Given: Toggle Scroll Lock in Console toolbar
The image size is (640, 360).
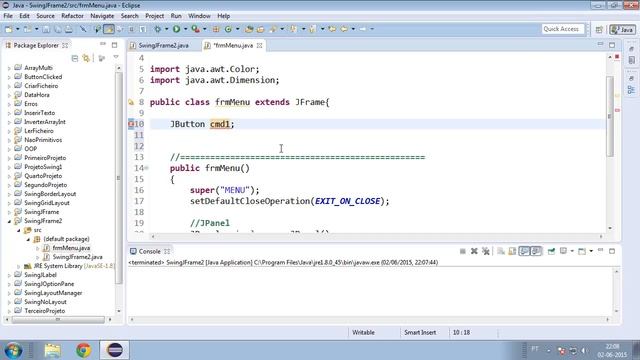Looking at the screenshot, I should click(x=512, y=251).
